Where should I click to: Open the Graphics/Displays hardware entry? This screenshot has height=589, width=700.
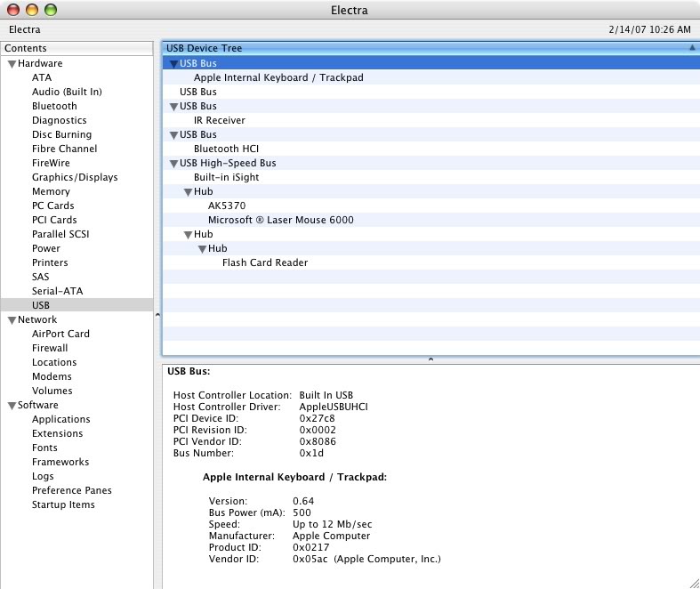click(75, 177)
